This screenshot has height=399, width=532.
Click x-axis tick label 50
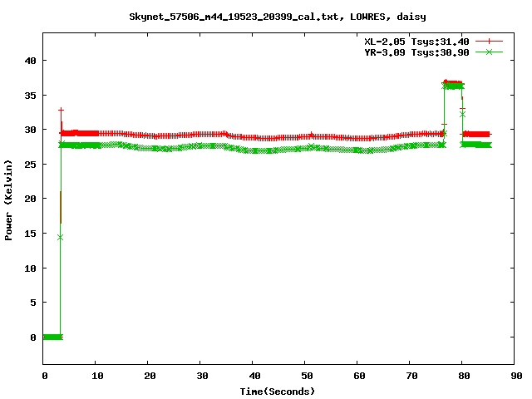(x=307, y=376)
